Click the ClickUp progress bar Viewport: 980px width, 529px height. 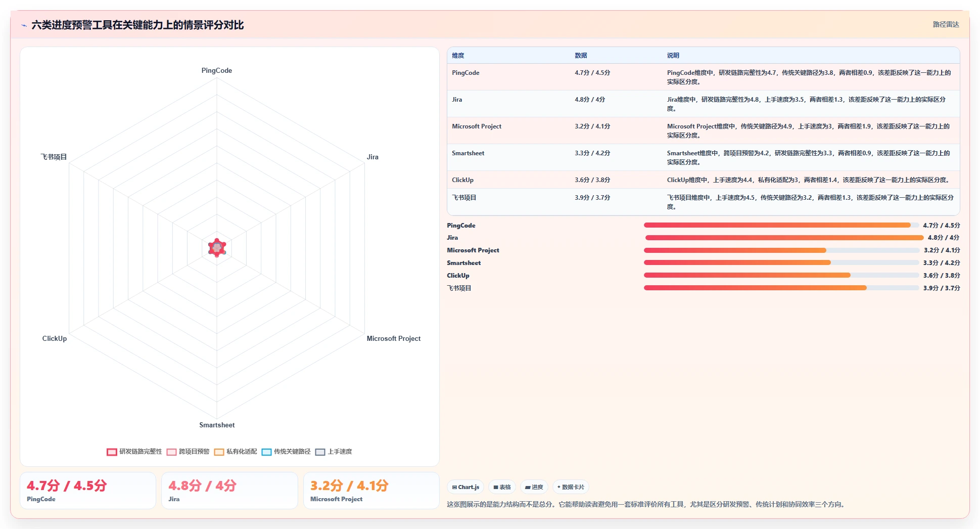pos(781,275)
